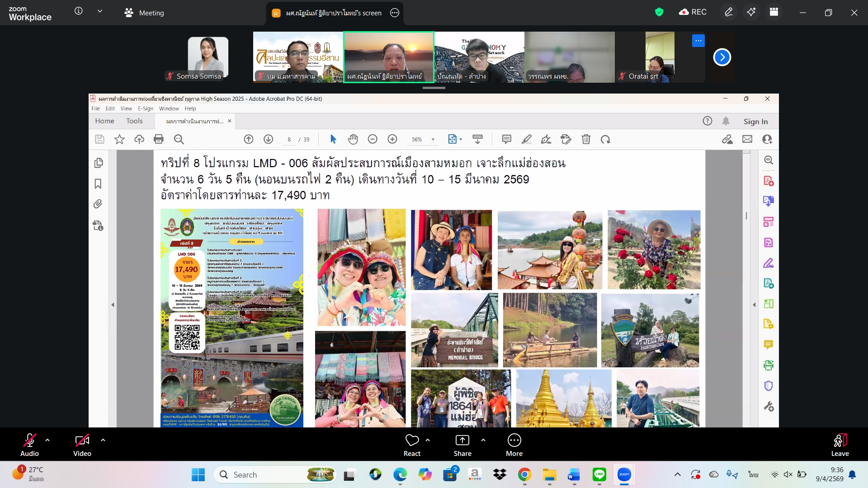The image size is (868, 488).
Task: Open the attachments paperclip panel
Action: click(98, 204)
